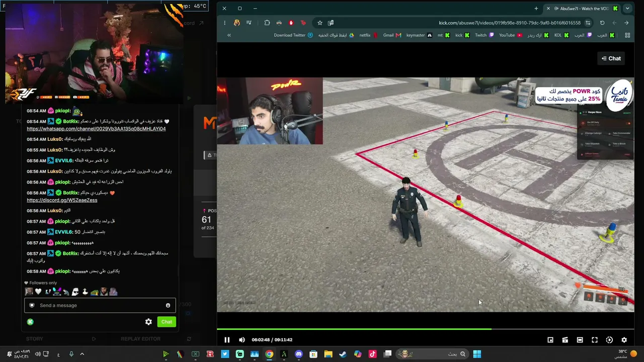Open a new browser tab
The image size is (644, 362).
(536, 9)
